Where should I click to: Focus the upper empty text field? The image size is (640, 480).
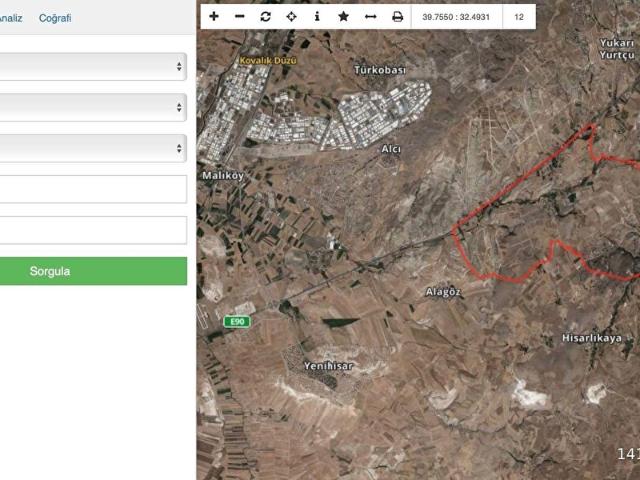click(93, 189)
